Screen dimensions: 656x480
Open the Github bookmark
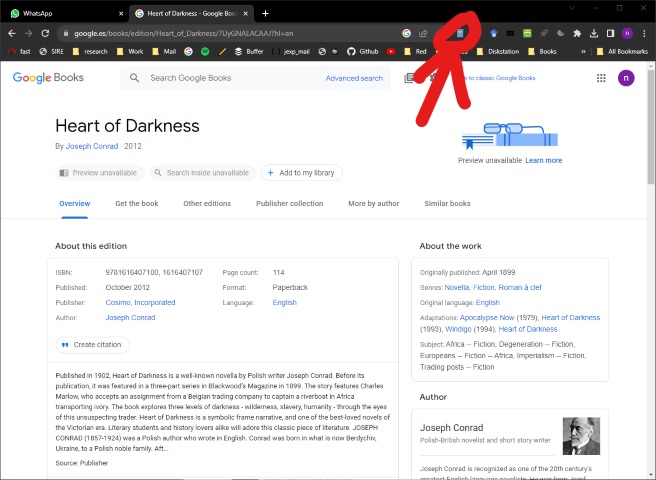363,51
